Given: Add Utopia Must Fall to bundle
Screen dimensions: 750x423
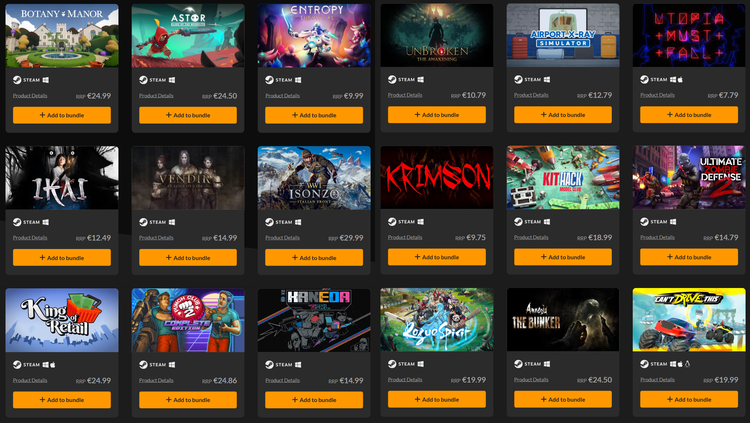Looking at the screenshot, I should (x=689, y=115).
